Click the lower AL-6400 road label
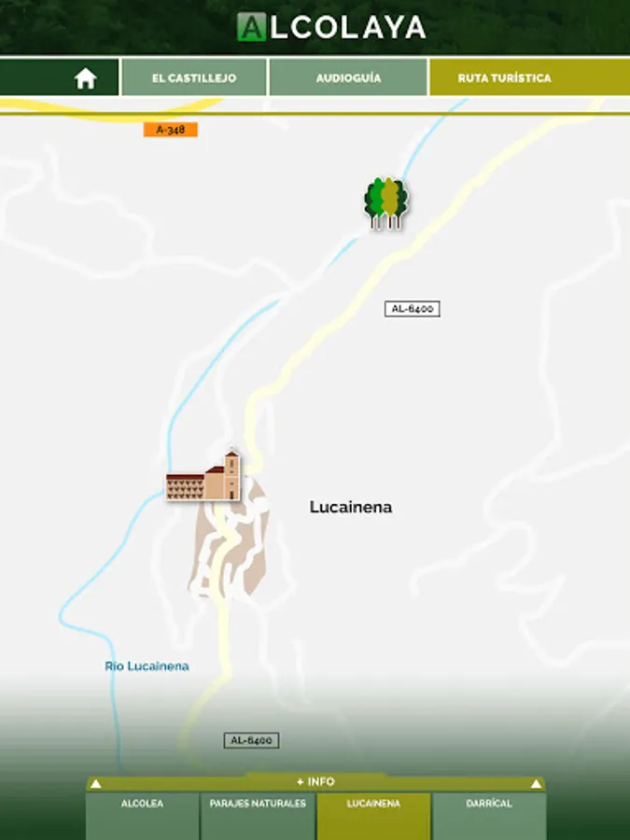 [x=251, y=740]
